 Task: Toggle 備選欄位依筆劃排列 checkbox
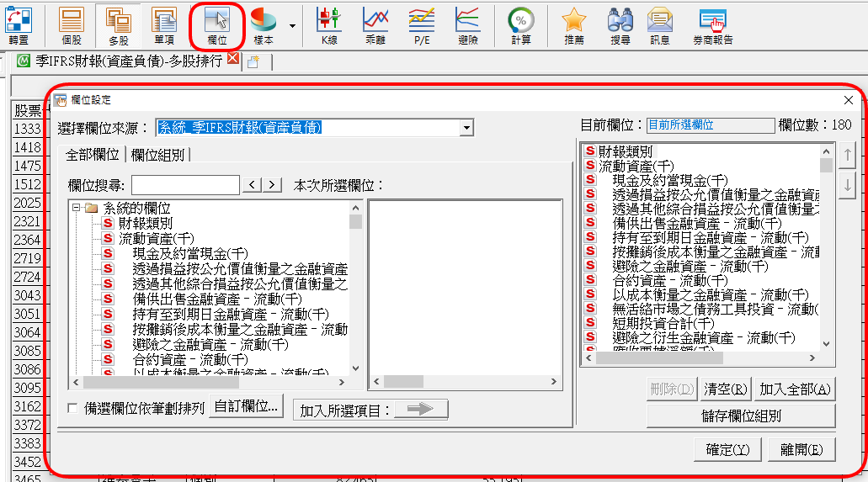(72, 409)
